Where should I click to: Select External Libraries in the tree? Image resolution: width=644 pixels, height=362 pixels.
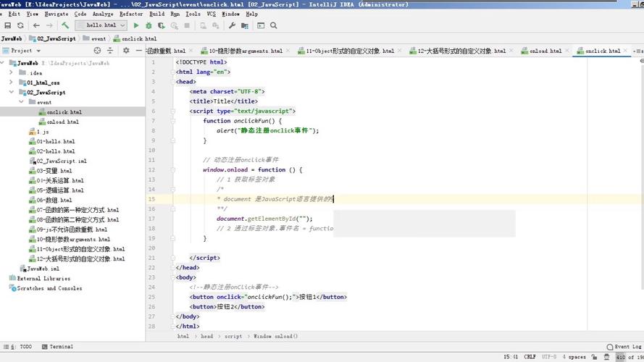pyautogui.click(x=43, y=278)
